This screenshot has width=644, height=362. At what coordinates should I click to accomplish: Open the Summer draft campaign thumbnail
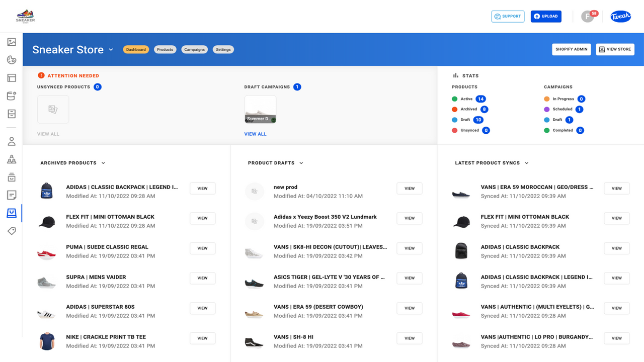pos(260,109)
